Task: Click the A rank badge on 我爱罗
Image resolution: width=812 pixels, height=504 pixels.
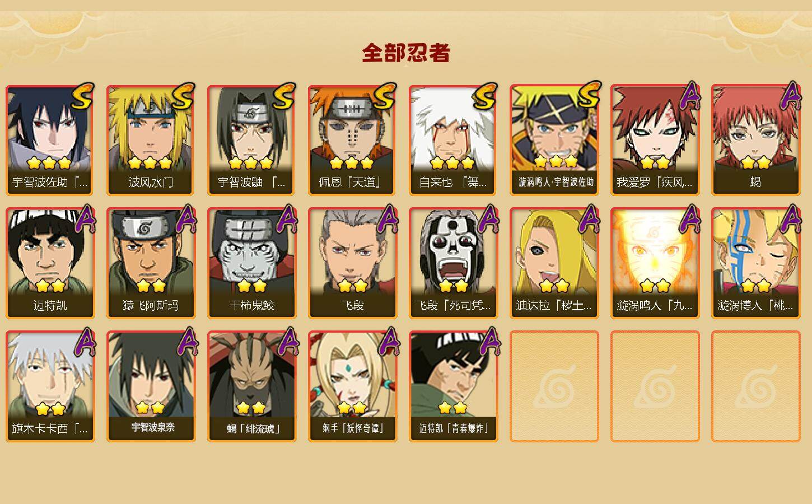Action: 691,96
